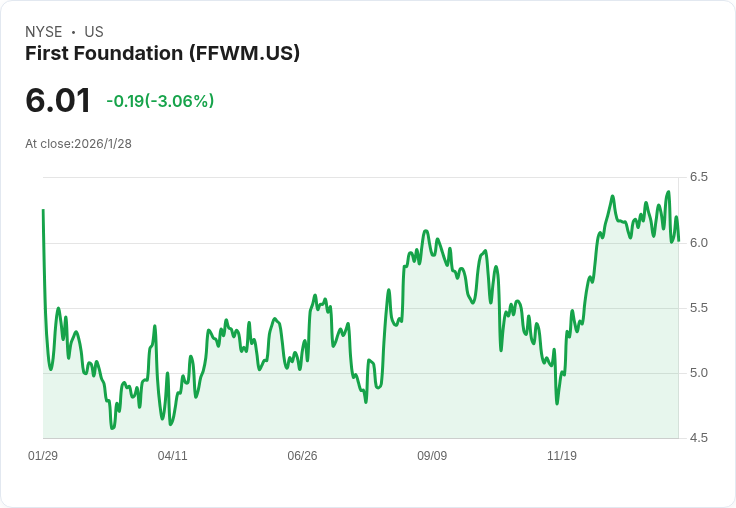Click the sharp November dip below 5.0
Image resolution: width=736 pixels, height=508 pixels.
(x=557, y=403)
